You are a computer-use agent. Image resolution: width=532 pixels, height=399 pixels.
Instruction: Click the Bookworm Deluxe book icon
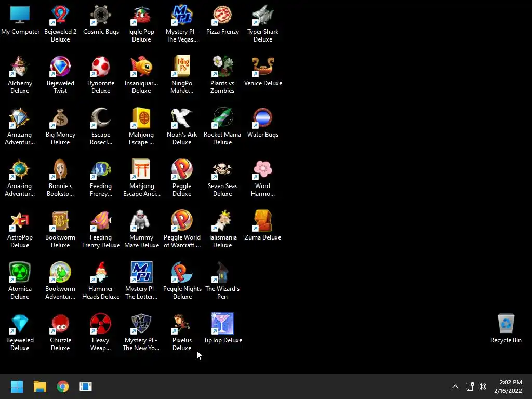(60, 221)
